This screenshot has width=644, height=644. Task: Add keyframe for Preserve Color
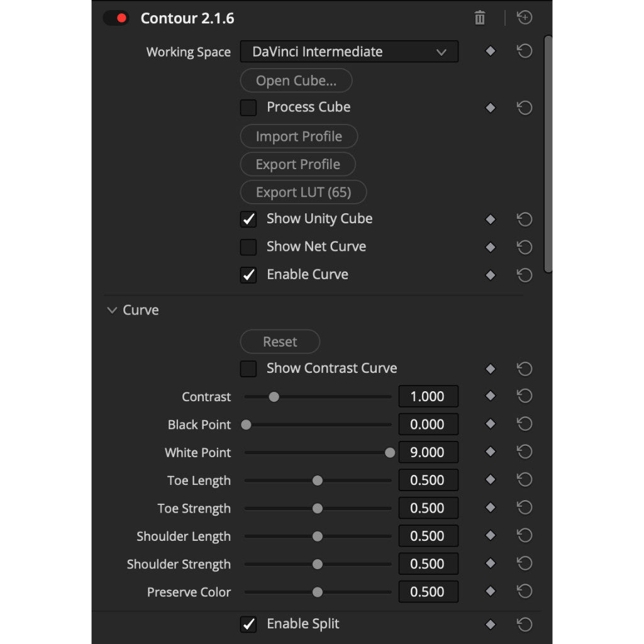click(x=491, y=591)
